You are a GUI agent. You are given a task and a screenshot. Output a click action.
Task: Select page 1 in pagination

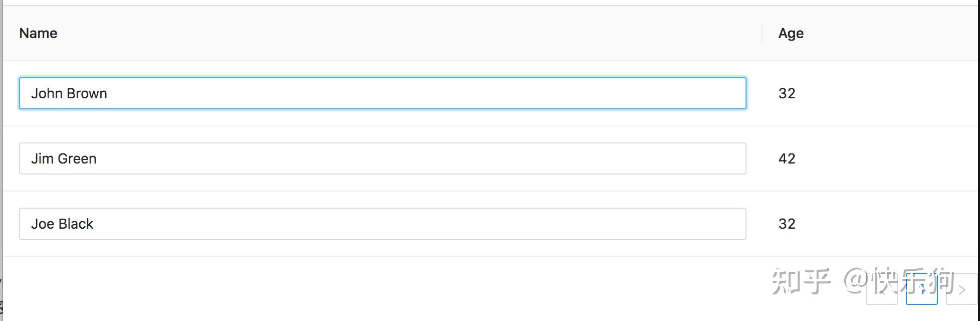(921, 289)
